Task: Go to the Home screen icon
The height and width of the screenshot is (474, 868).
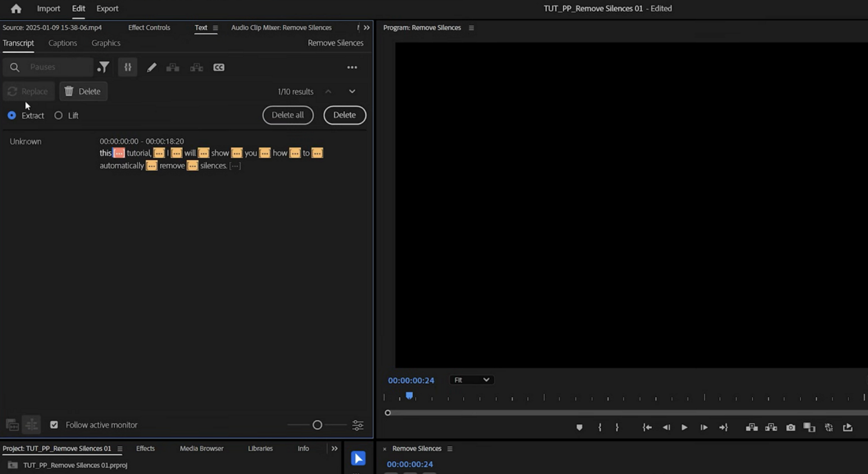Action: point(16,8)
